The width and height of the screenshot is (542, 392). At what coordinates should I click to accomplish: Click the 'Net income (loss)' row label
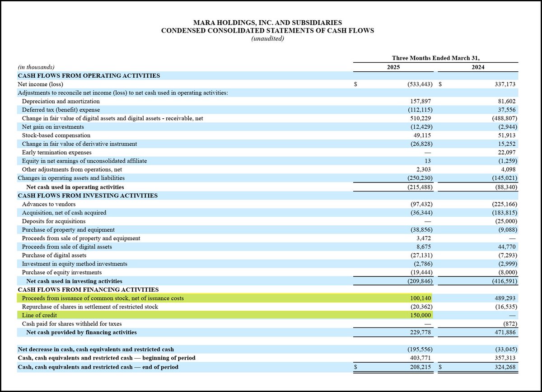coord(40,84)
